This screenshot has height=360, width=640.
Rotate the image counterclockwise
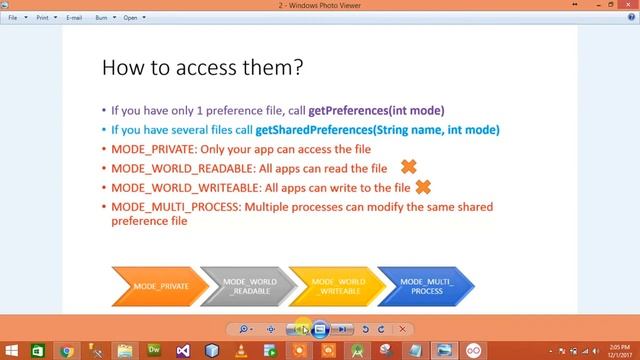click(x=365, y=329)
